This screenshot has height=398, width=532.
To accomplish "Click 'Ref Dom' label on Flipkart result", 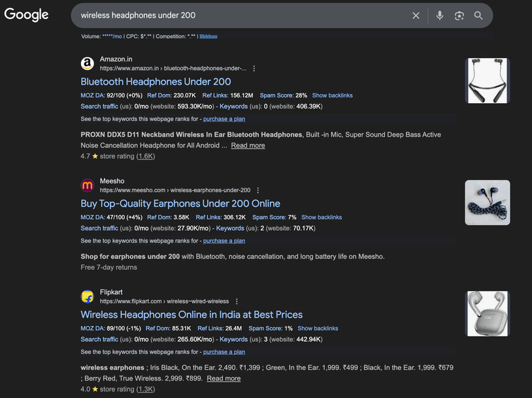I will tap(158, 329).
